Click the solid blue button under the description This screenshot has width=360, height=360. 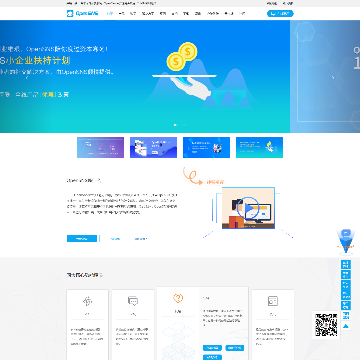click(82, 239)
